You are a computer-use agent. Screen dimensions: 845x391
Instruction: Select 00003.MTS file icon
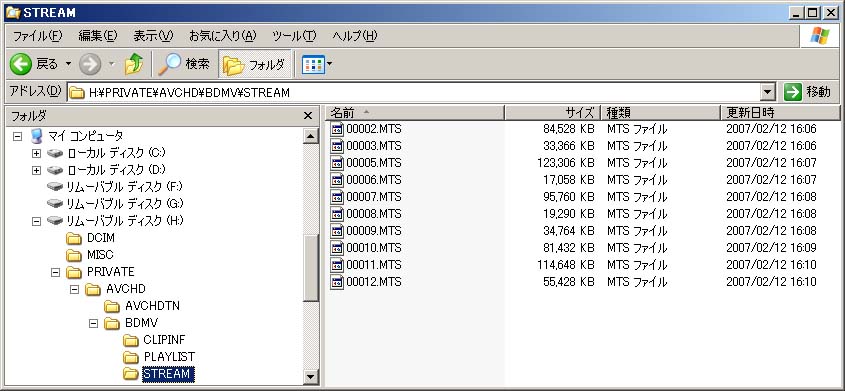[x=337, y=146]
